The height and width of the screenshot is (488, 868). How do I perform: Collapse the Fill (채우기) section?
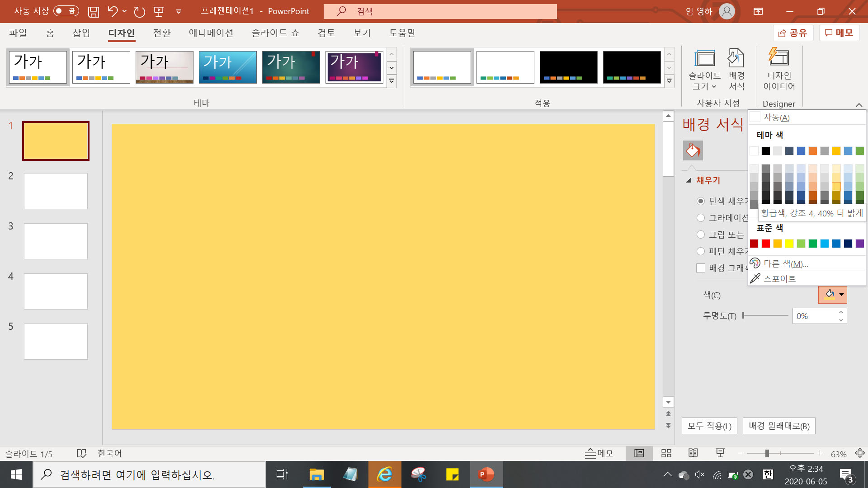coord(689,180)
